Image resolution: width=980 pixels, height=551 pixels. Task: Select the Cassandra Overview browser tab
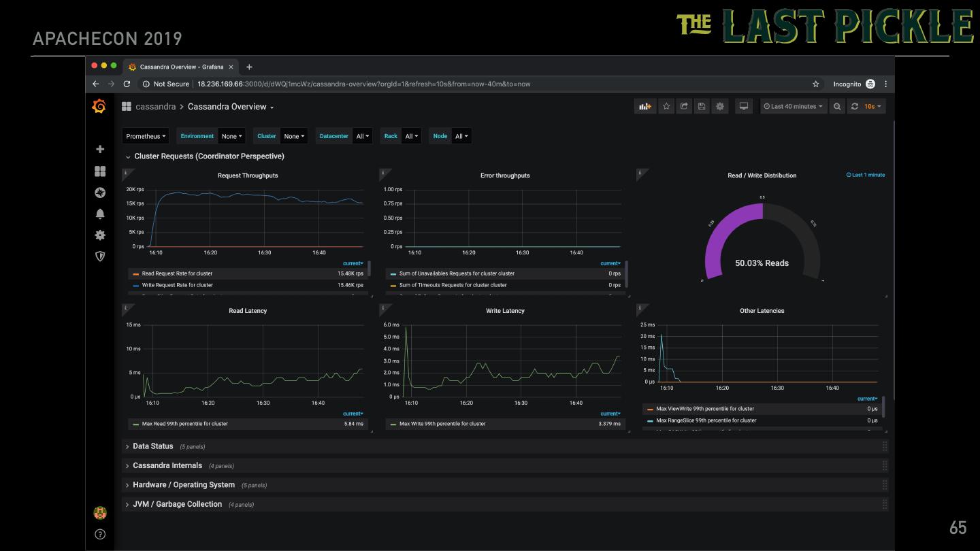181,67
